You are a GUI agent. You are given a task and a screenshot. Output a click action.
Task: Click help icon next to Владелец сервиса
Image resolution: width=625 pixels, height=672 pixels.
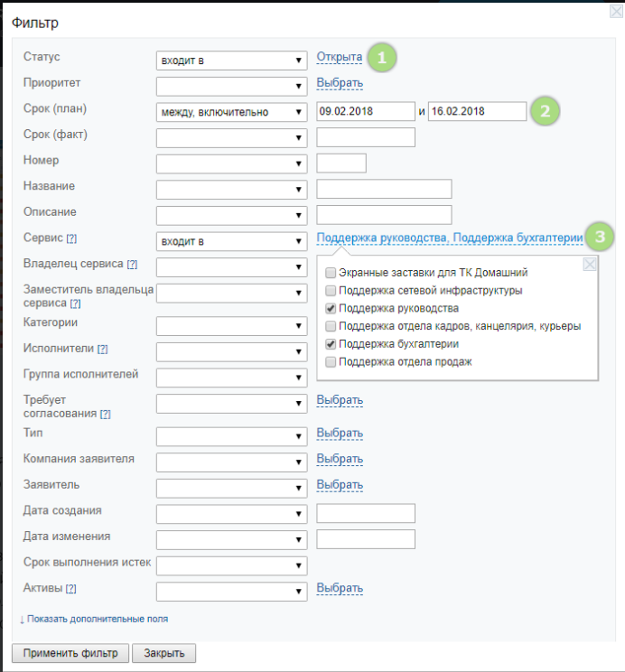[132, 265]
